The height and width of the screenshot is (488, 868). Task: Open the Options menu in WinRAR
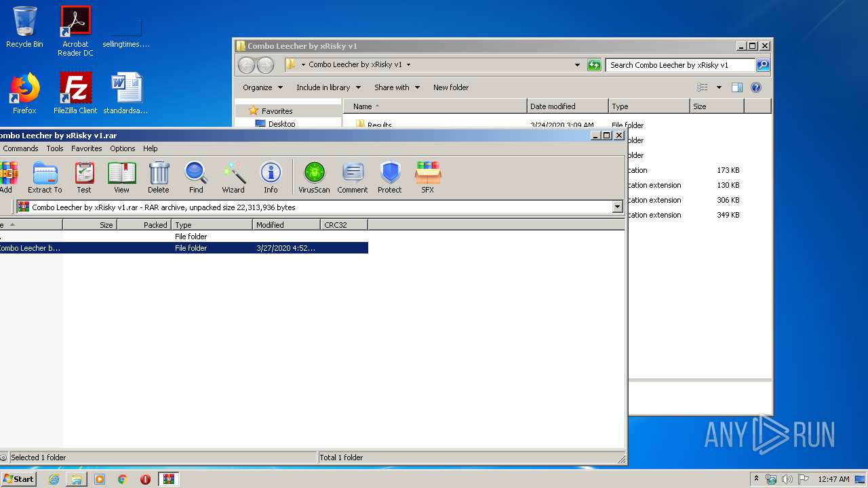pyautogui.click(x=123, y=148)
